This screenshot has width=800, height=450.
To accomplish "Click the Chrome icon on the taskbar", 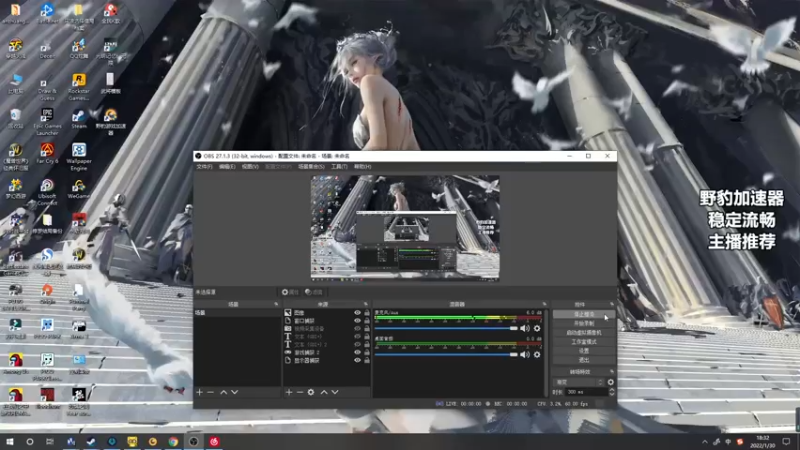I will (x=173, y=442).
